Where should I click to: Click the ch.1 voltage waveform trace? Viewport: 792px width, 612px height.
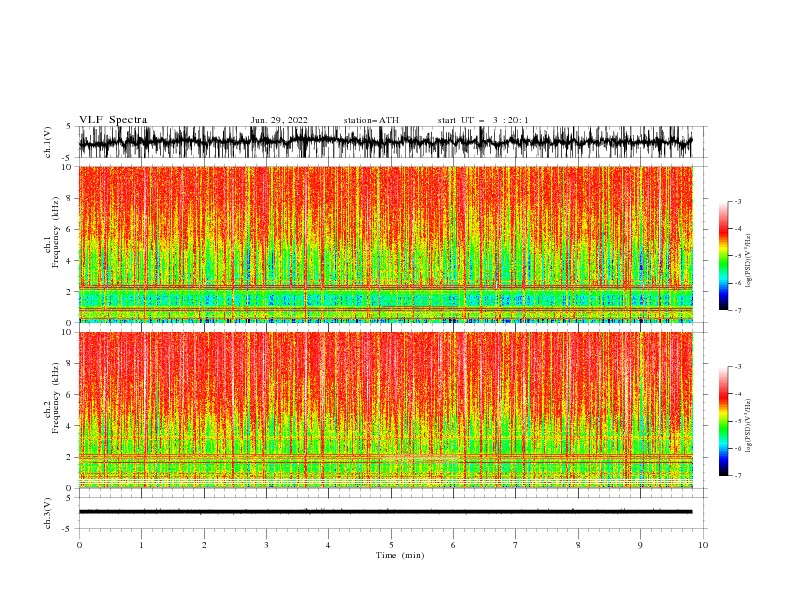pyautogui.click(x=385, y=142)
